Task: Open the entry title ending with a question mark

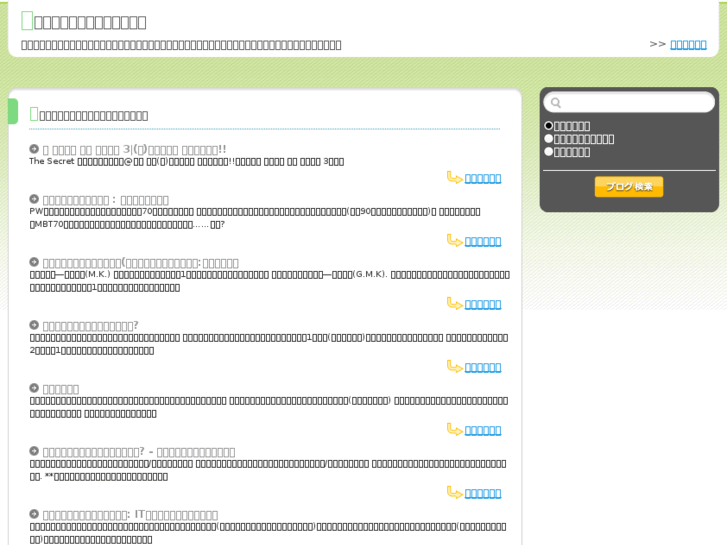Action: (90, 326)
